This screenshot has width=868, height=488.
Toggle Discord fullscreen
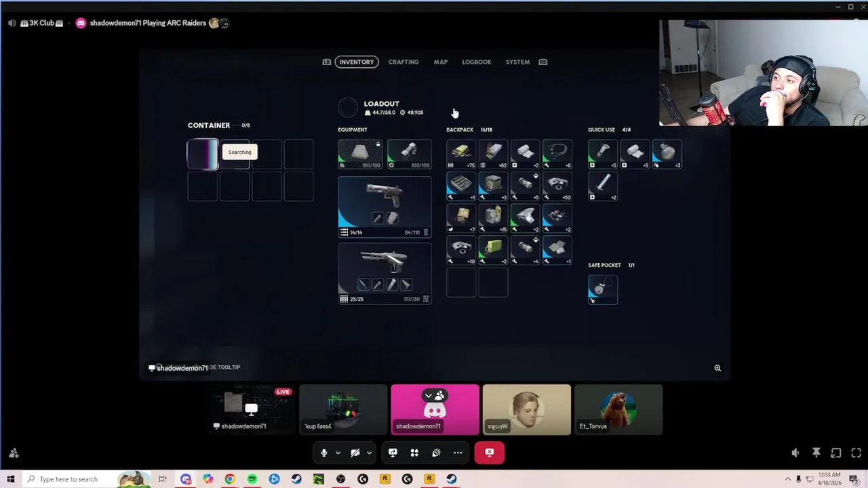(x=856, y=453)
